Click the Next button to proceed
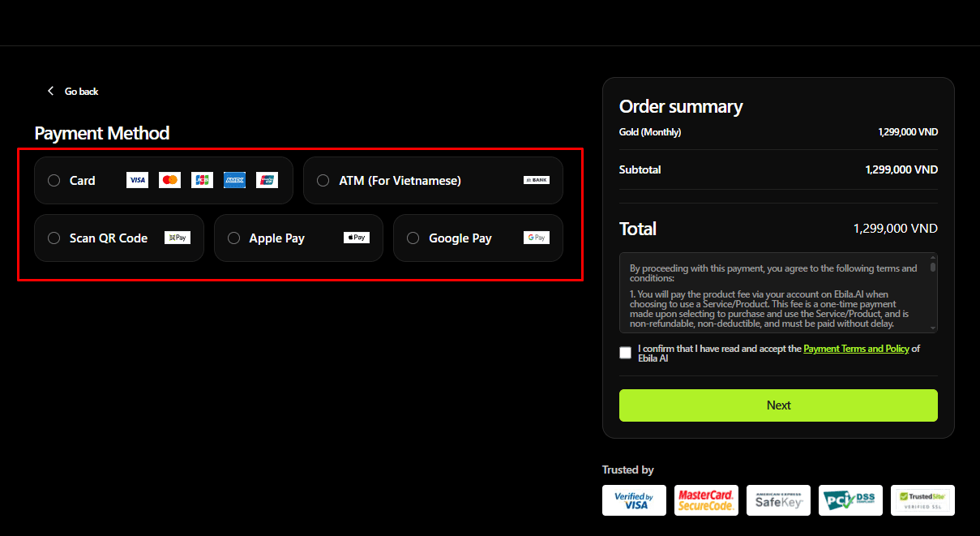 click(x=778, y=405)
